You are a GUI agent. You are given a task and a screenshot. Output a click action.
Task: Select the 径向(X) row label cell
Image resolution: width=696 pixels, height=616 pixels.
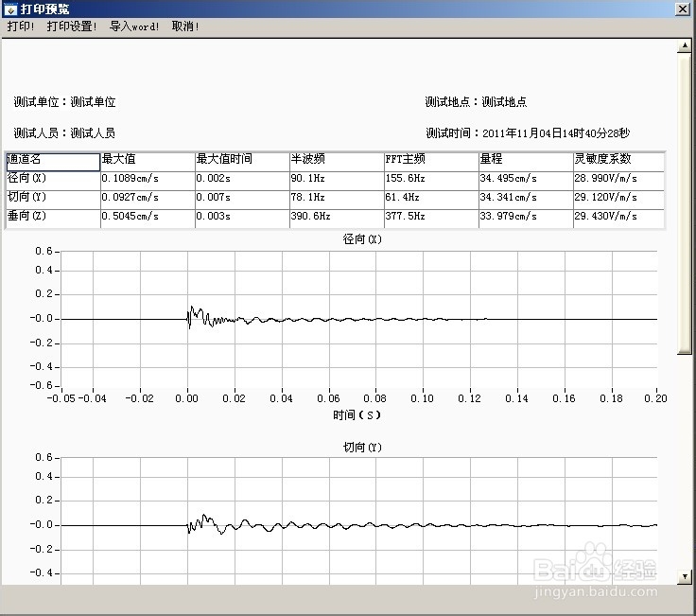pyautogui.click(x=53, y=181)
